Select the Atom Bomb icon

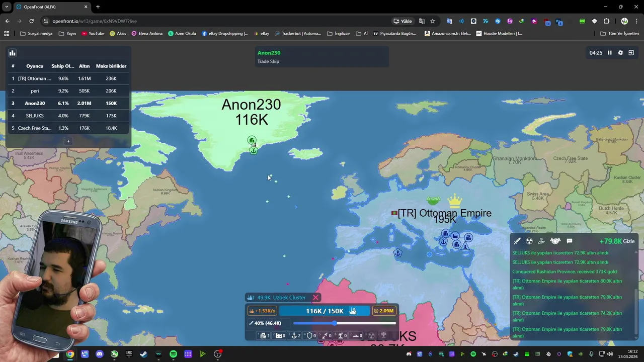[371, 335]
